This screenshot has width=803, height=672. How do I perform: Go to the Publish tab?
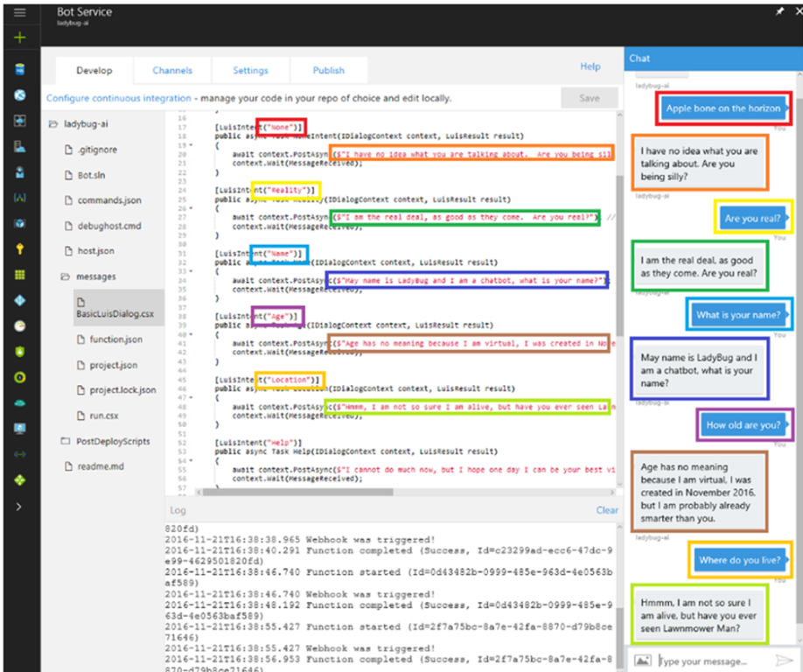point(329,71)
